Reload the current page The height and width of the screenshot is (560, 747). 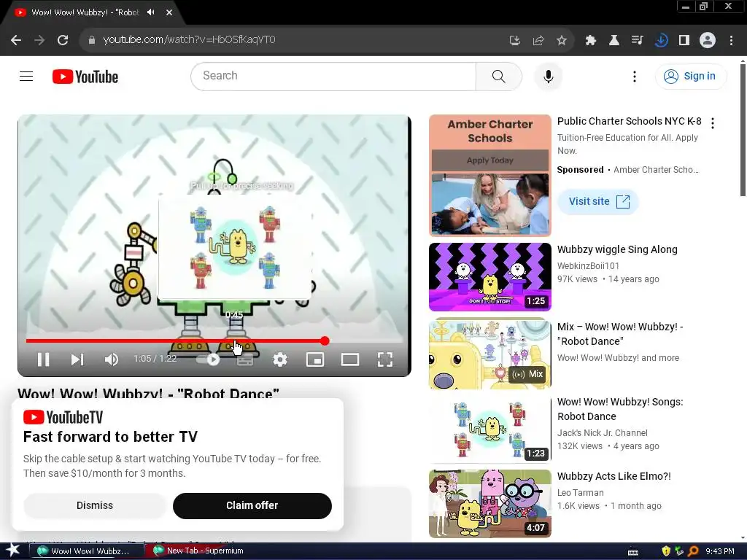[63, 40]
